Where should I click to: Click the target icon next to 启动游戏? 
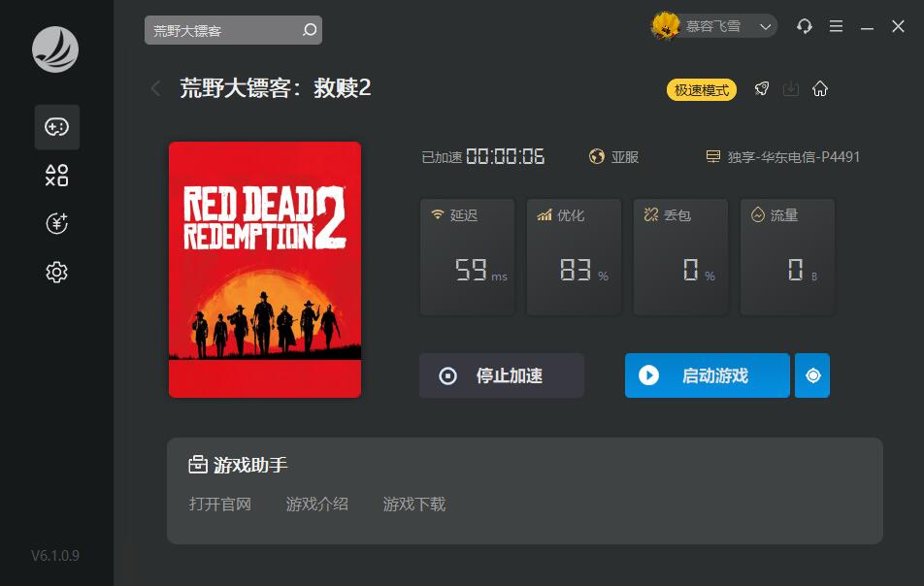(x=812, y=375)
